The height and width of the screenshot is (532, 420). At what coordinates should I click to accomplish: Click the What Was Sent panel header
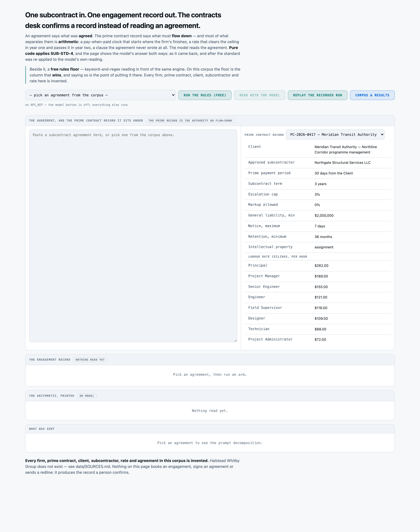210,429
